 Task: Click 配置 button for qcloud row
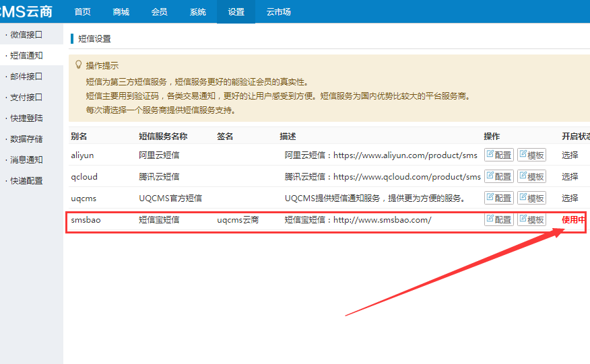[499, 176]
